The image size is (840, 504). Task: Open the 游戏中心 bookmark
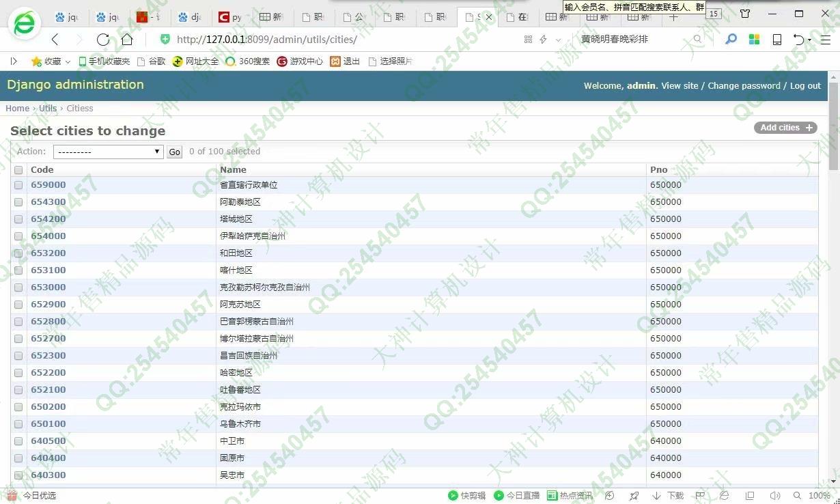(x=300, y=61)
